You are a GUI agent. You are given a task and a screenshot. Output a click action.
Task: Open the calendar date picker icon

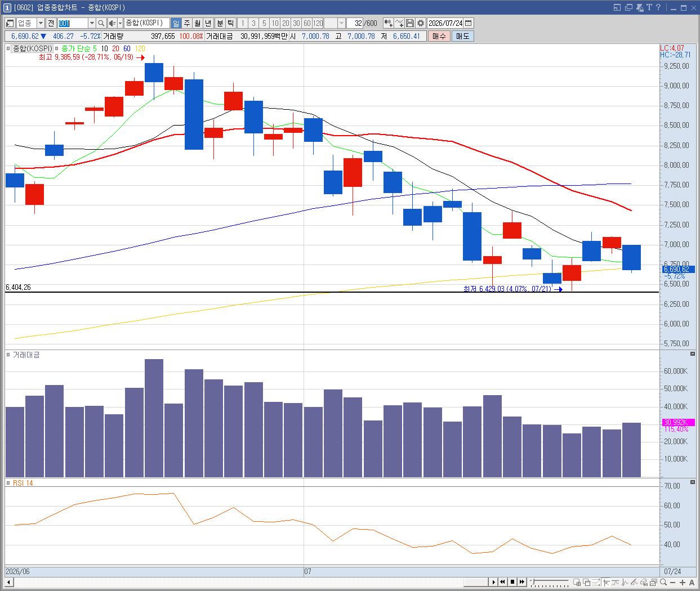pos(469,23)
